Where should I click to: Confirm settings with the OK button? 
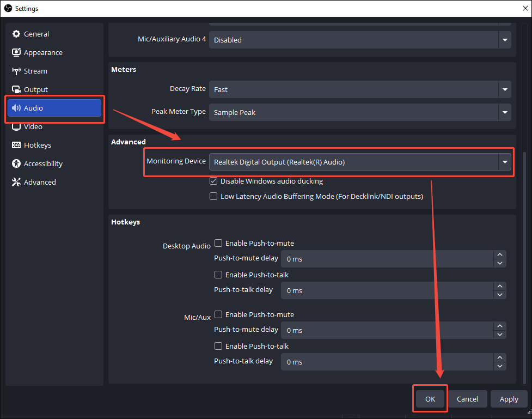(x=430, y=398)
